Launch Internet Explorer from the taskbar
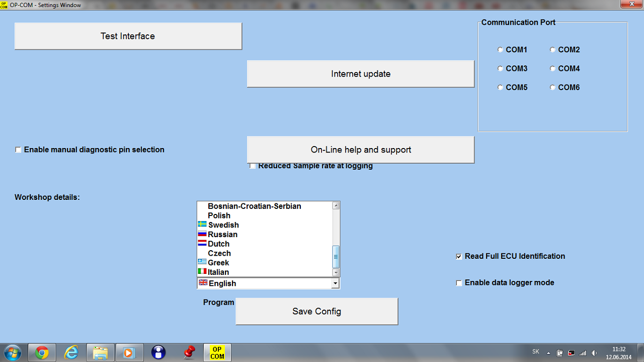The height and width of the screenshot is (362, 644). [x=71, y=352]
